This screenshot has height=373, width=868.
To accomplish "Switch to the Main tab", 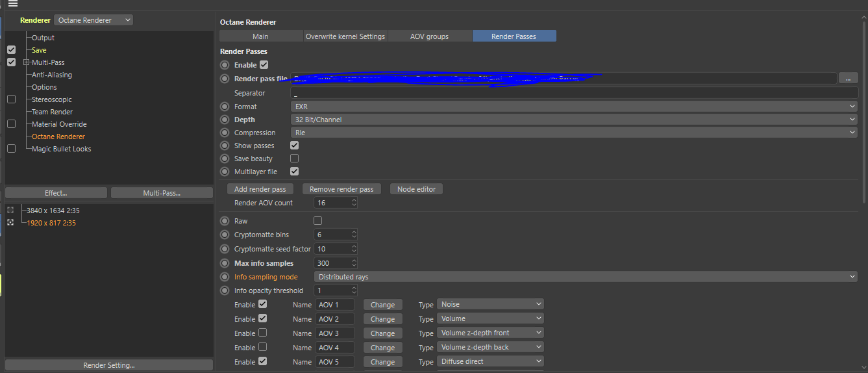I will pos(261,36).
